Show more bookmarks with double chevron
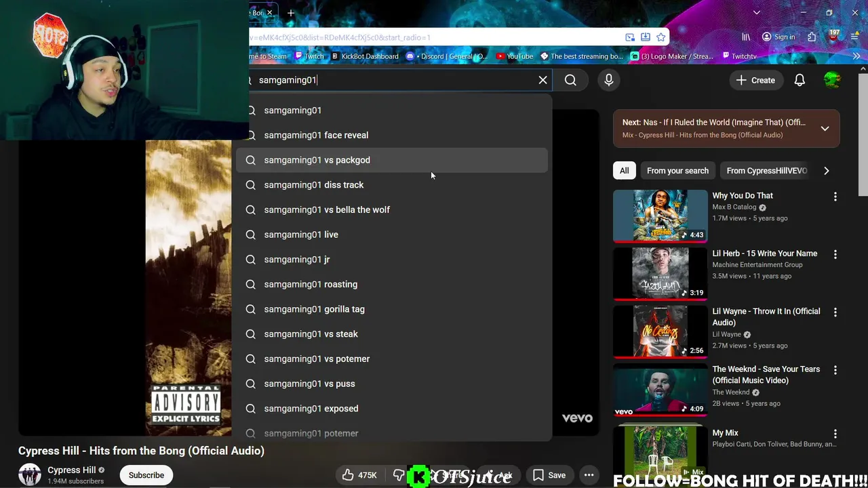868x488 pixels. pyautogui.click(x=856, y=56)
